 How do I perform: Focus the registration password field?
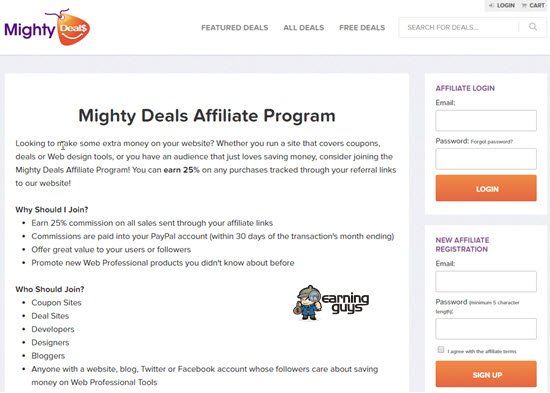[486, 329]
